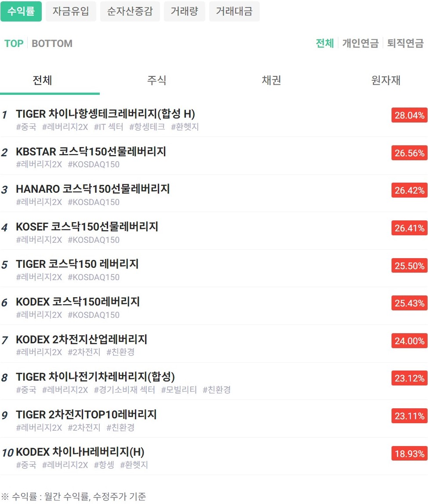This screenshot has width=428, height=504.
Task: Click the 18.93% return badge
Action: tap(409, 454)
